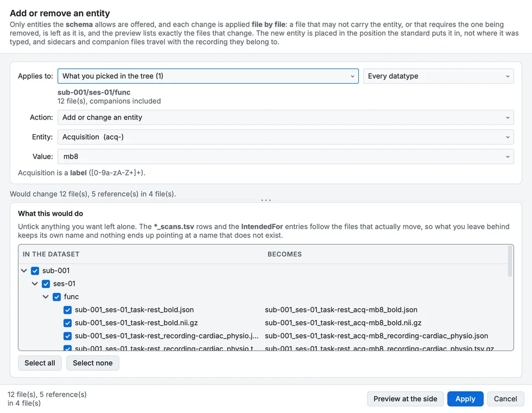
Task: Click the 'sub-001/ses-01/func' path label
Action: (94, 92)
